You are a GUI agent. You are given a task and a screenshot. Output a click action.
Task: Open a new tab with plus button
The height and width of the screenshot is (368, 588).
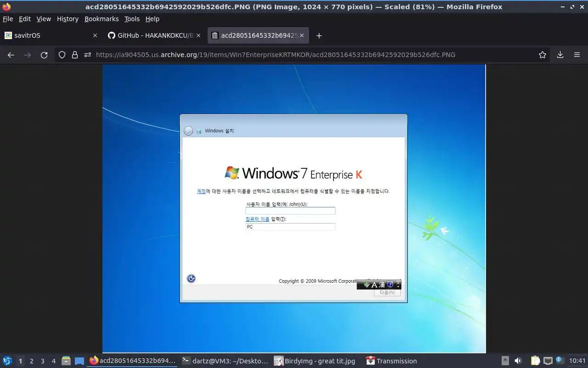tap(319, 35)
